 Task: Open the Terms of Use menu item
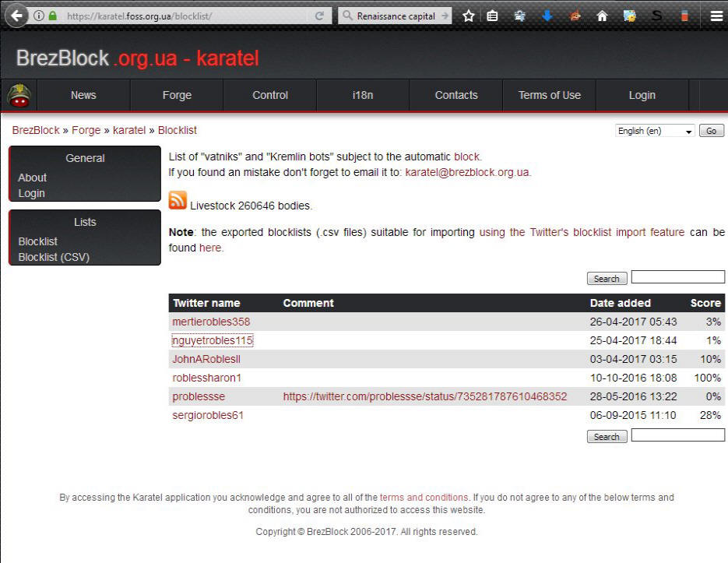tap(549, 95)
